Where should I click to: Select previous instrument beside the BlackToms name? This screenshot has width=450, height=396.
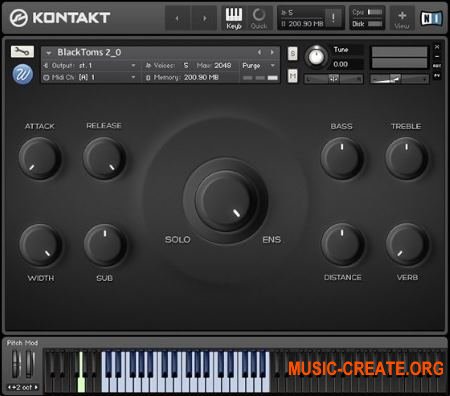(x=260, y=52)
